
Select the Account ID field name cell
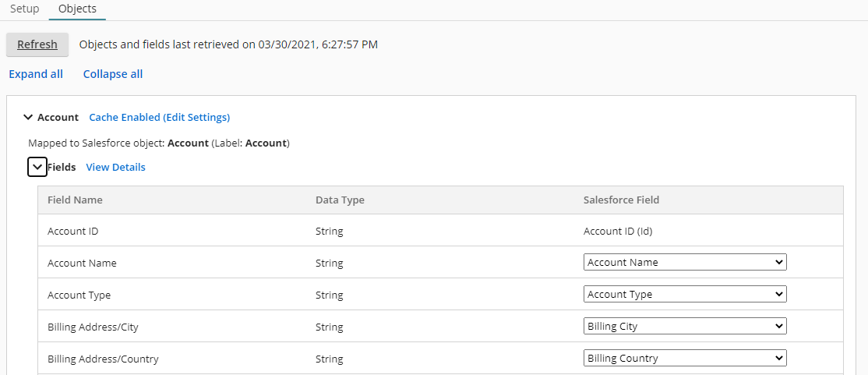pos(72,232)
